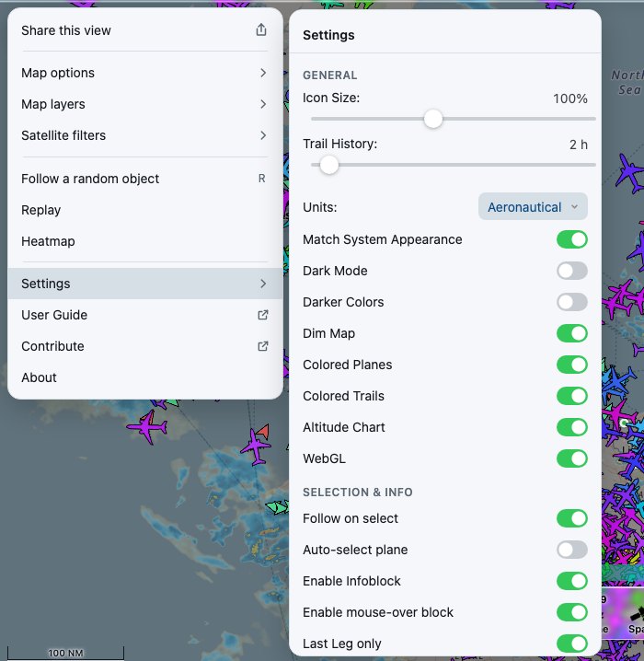Click the Settings panel title
Viewport: 644px width, 661px height.
coord(328,35)
